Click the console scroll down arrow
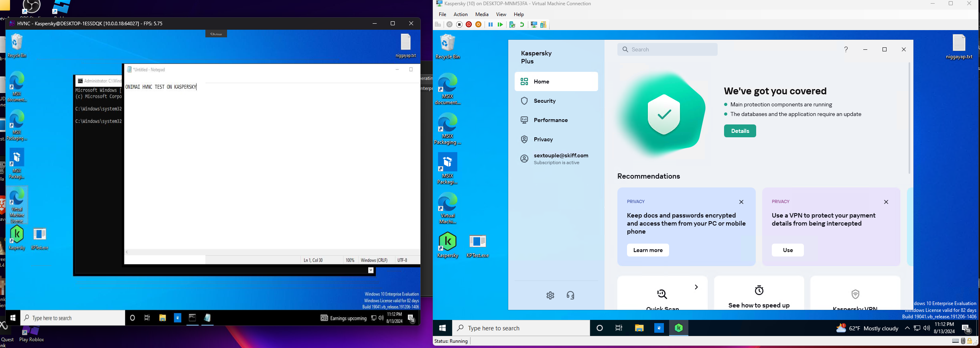 371,270
